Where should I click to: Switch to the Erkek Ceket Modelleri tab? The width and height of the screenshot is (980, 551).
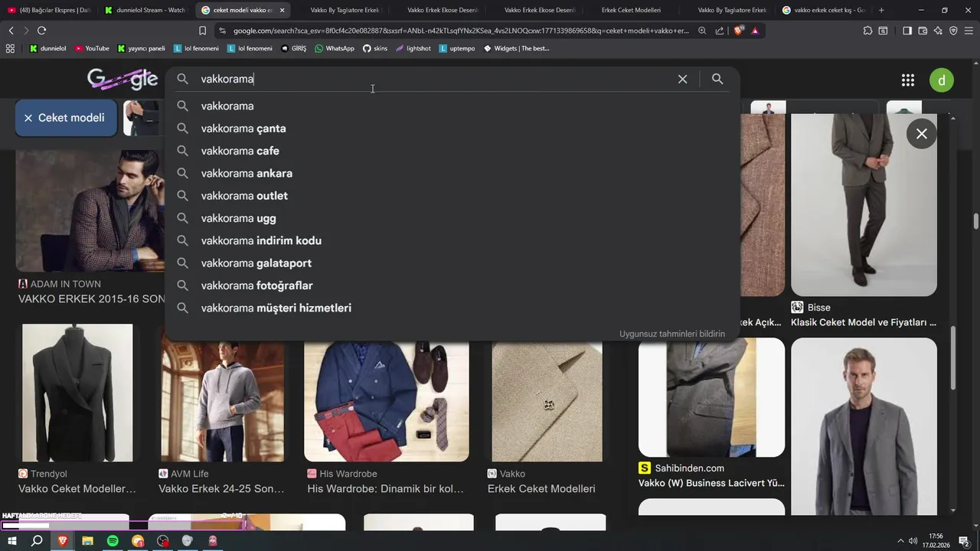coord(631,10)
